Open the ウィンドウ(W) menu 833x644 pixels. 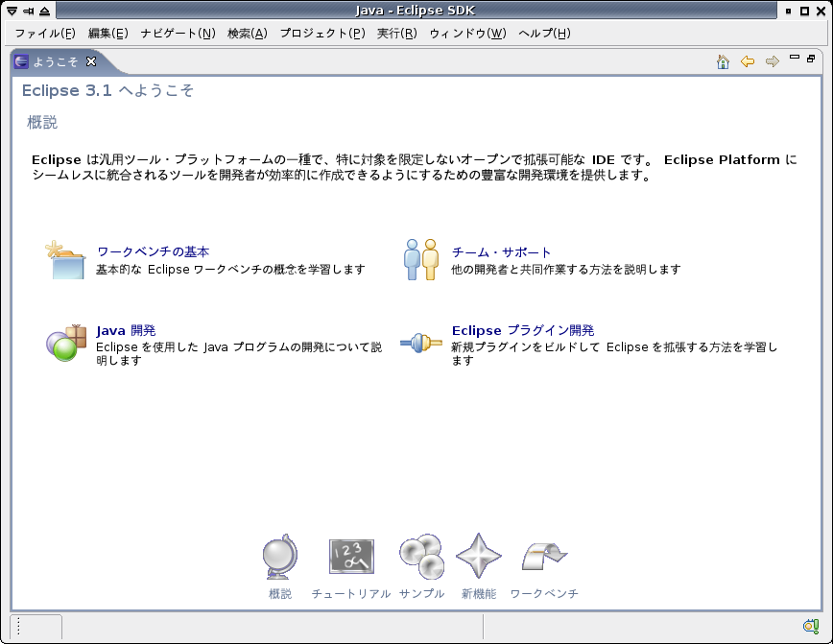(467, 34)
